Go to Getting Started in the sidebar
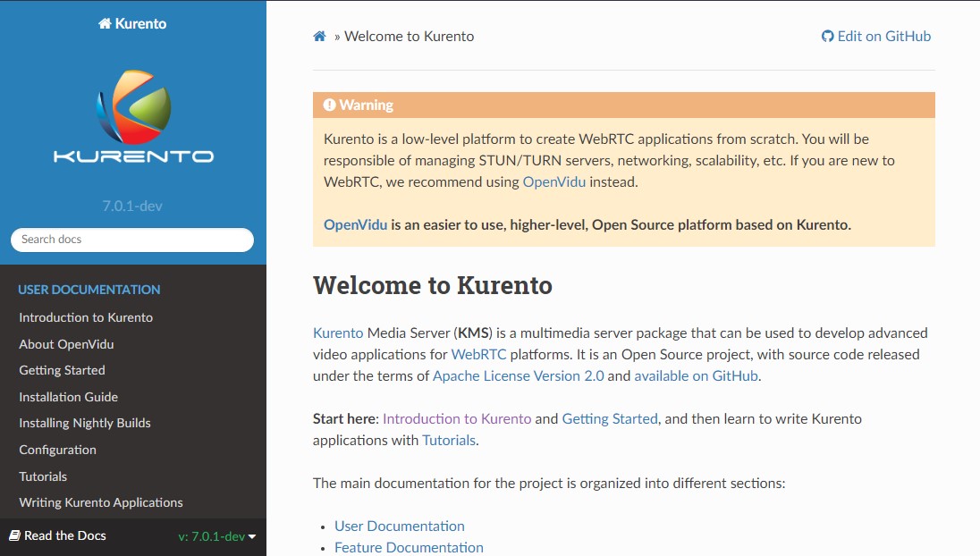 point(62,370)
